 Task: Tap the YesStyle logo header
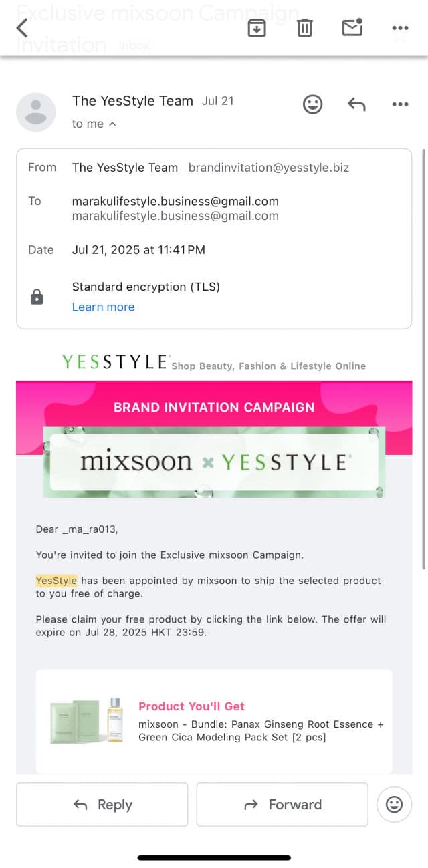[x=115, y=362]
